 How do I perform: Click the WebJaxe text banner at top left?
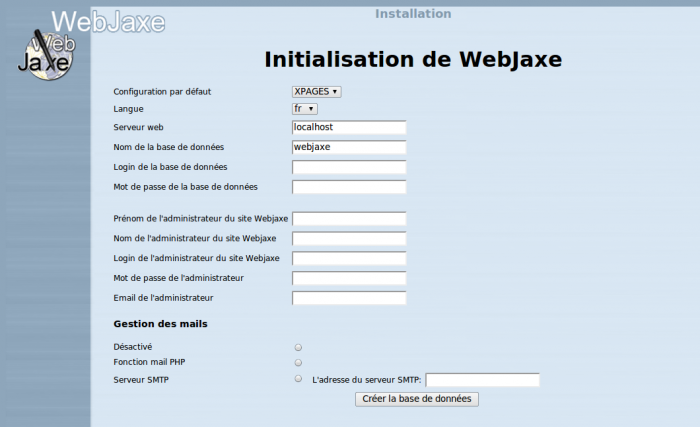point(108,21)
